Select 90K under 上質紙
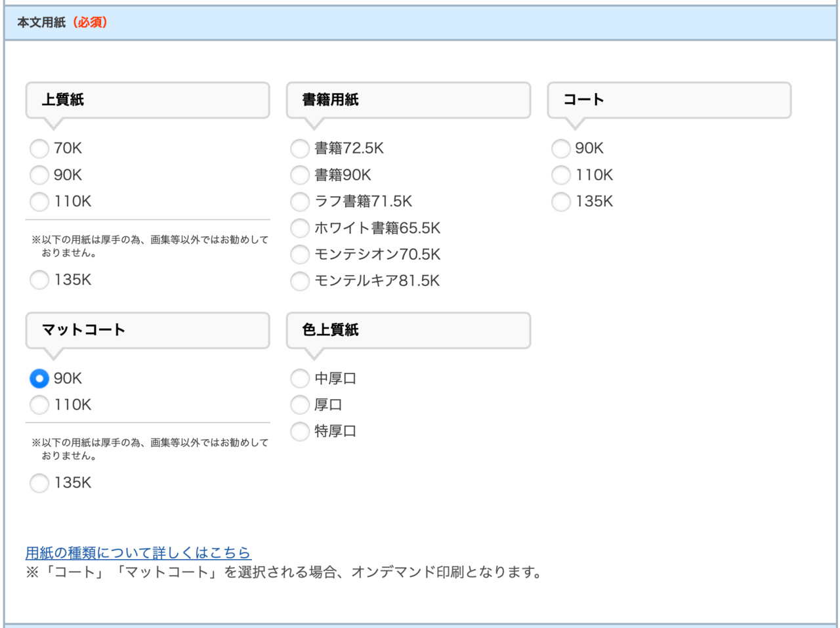The height and width of the screenshot is (628, 840). (39, 175)
